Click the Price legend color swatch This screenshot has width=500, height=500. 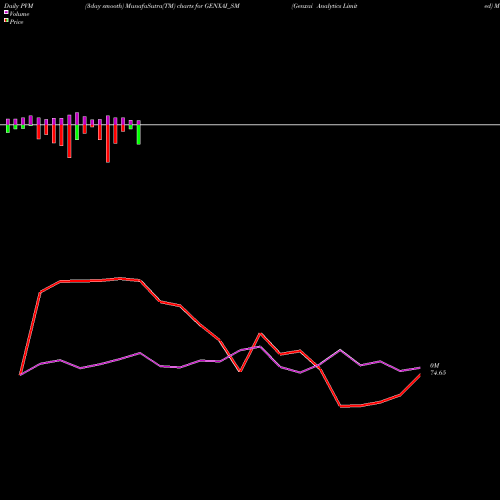6,21
